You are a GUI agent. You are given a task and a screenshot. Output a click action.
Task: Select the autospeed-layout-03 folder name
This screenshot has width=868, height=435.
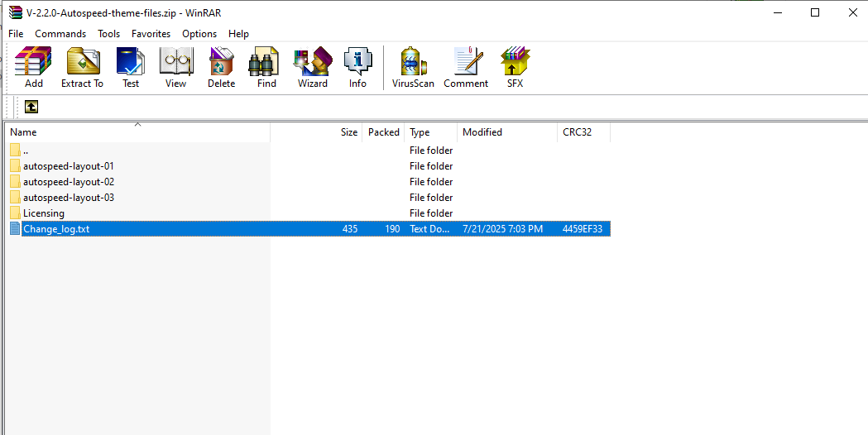(69, 198)
